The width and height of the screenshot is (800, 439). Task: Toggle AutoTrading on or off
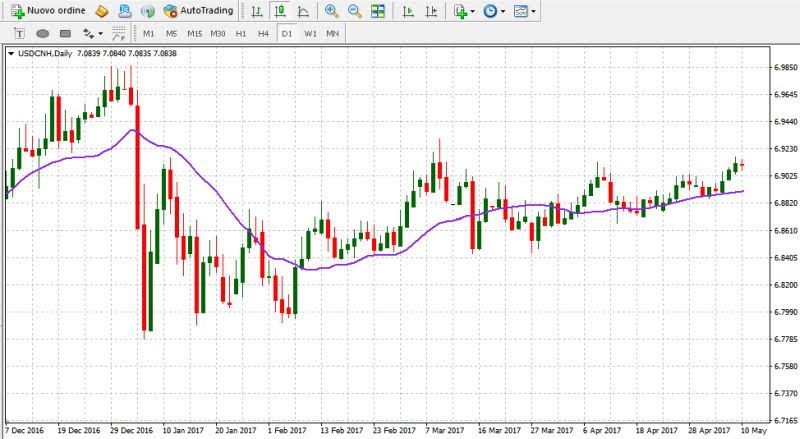click(198, 11)
